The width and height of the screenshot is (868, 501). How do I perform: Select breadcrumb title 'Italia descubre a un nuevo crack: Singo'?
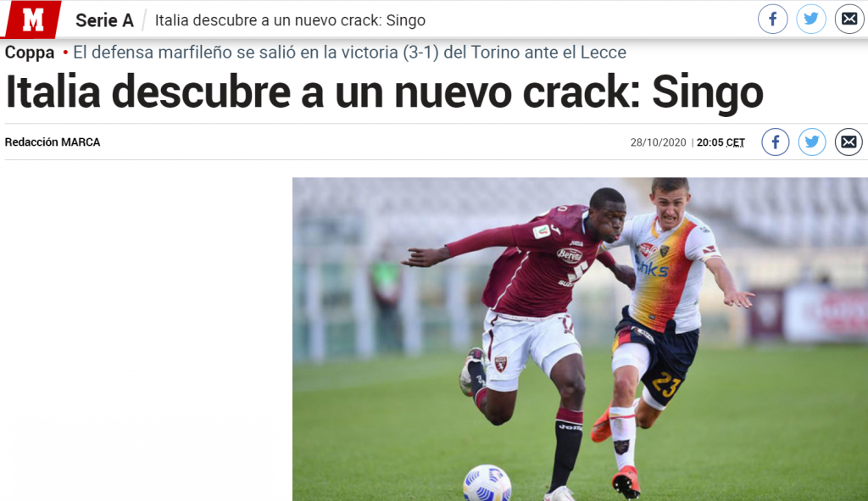tap(290, 20)
